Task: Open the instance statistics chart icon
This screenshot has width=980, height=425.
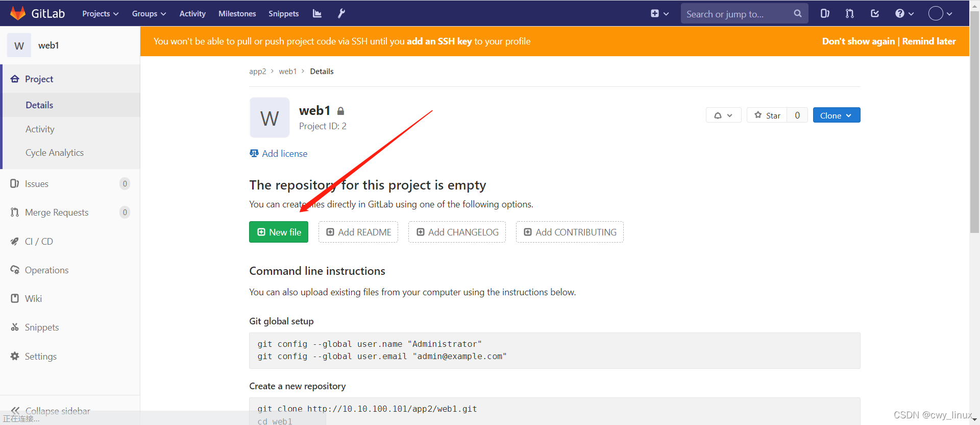Action: point(317,14)
